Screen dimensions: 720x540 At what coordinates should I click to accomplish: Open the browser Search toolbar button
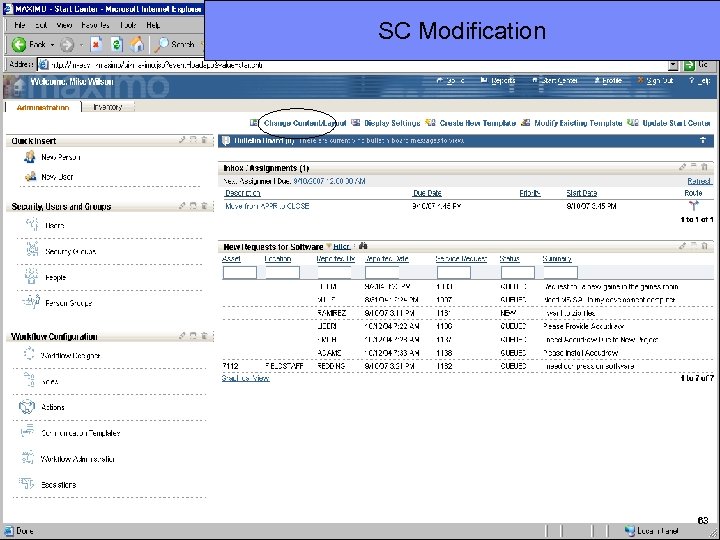(x=174, y=45)
